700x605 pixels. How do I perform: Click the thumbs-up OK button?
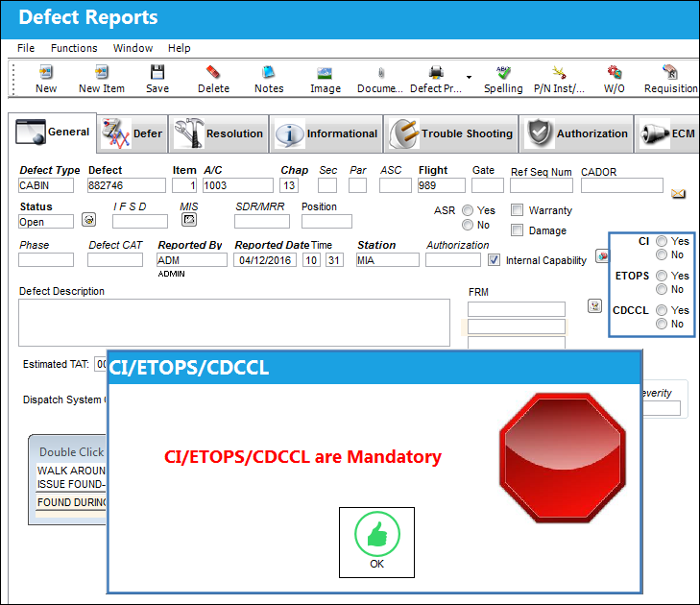coord(376,542)
